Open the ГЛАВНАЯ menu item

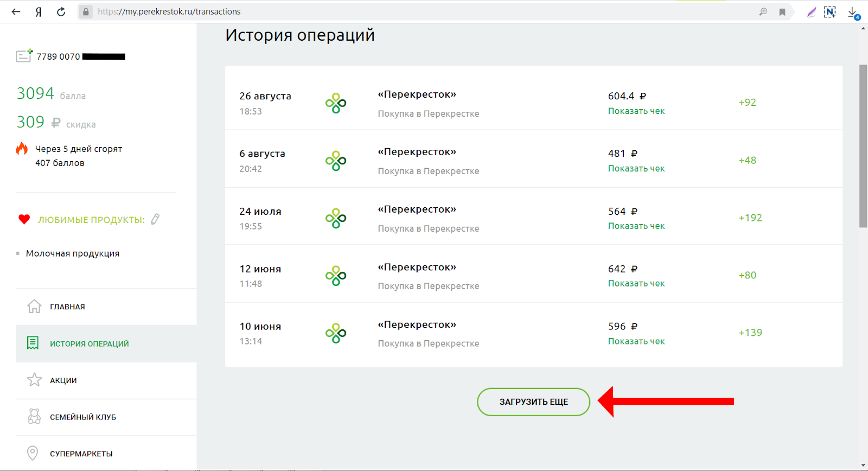pos(106,307)
